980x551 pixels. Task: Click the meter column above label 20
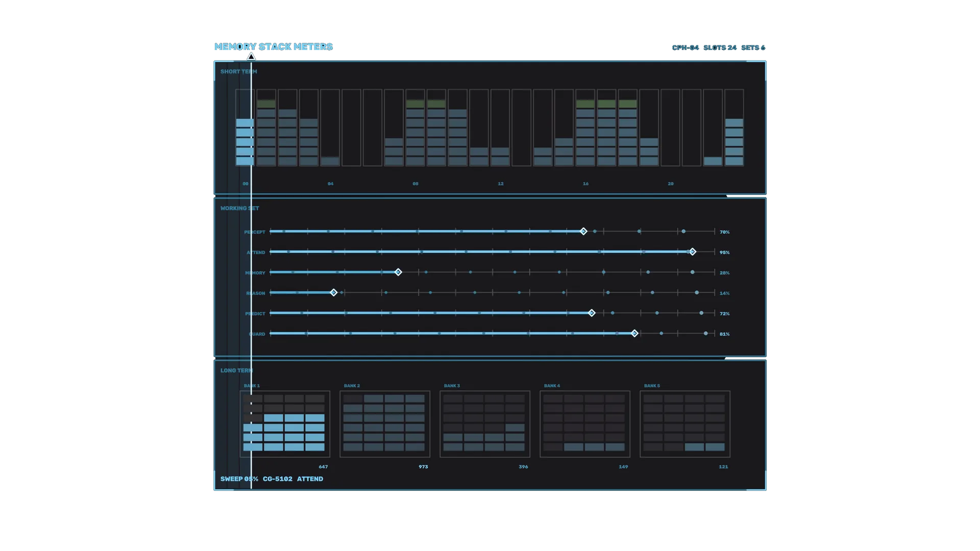coord(670,128)
